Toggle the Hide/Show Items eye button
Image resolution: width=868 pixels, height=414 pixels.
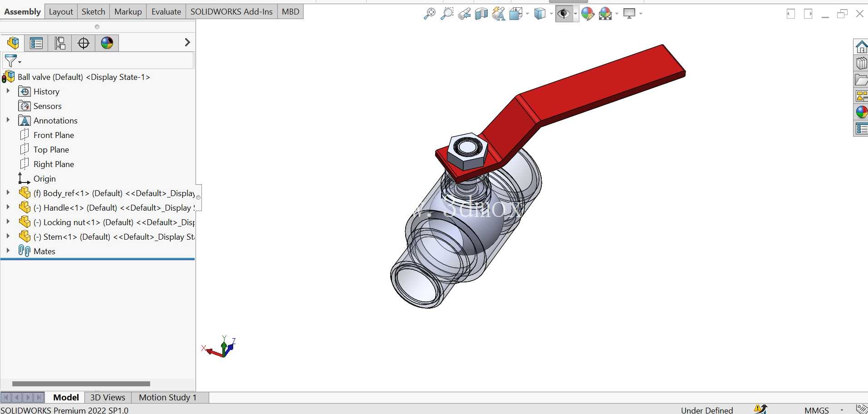coord(564,14)
